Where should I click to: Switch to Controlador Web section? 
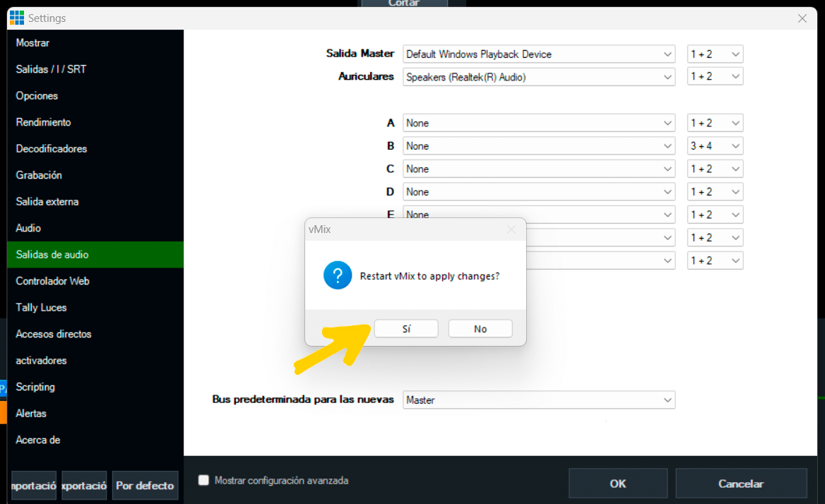click(x=52, y=281)
